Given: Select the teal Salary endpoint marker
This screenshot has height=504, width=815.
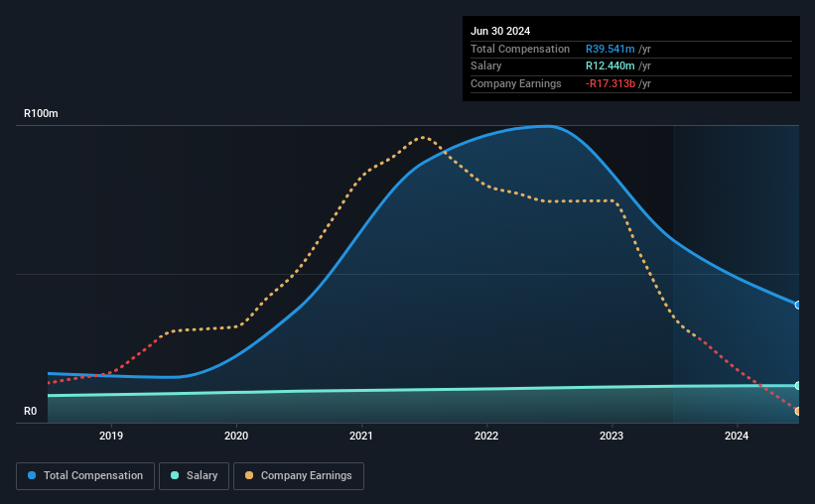Looking at the screenshot, I should (x=798, y=386).
